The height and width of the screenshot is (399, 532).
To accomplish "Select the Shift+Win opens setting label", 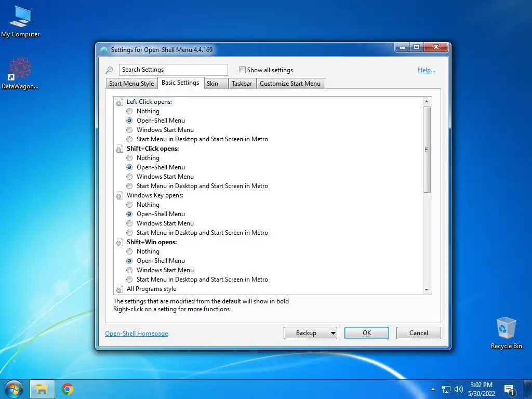I will [152, 242].
